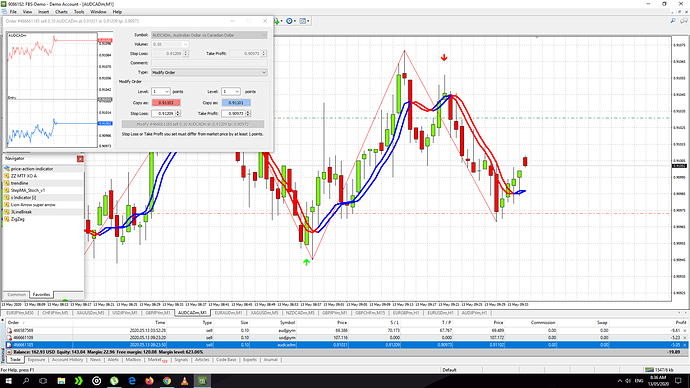690x388 pixels.
Task: Select 3LineBreak indicator in Navigator
Action: click(21, 212)
